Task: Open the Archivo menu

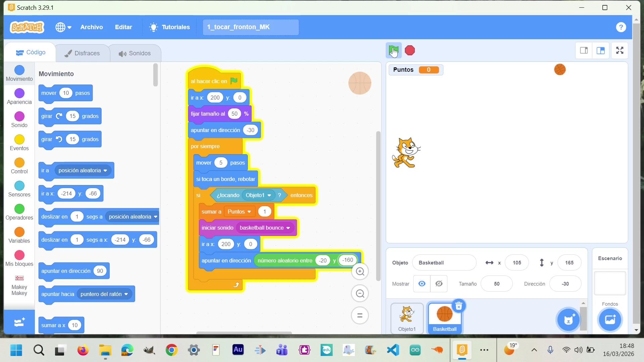Action: (x=91, y=27)
